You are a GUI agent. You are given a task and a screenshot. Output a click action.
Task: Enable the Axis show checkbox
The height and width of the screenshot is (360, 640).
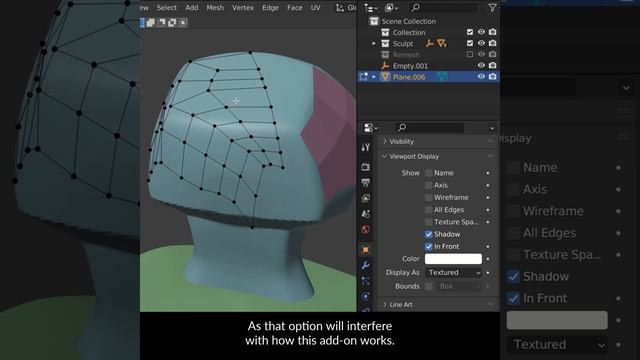click(429, 185)
